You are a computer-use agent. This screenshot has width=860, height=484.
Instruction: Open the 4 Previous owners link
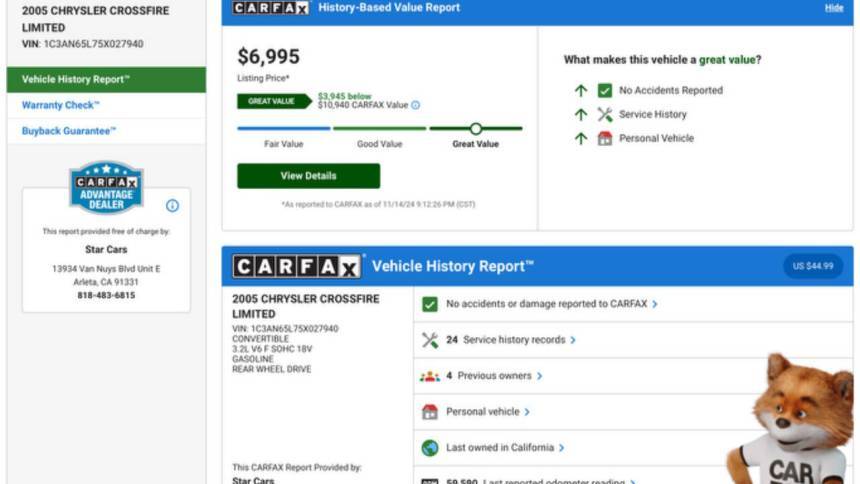(x=489, y=376)
